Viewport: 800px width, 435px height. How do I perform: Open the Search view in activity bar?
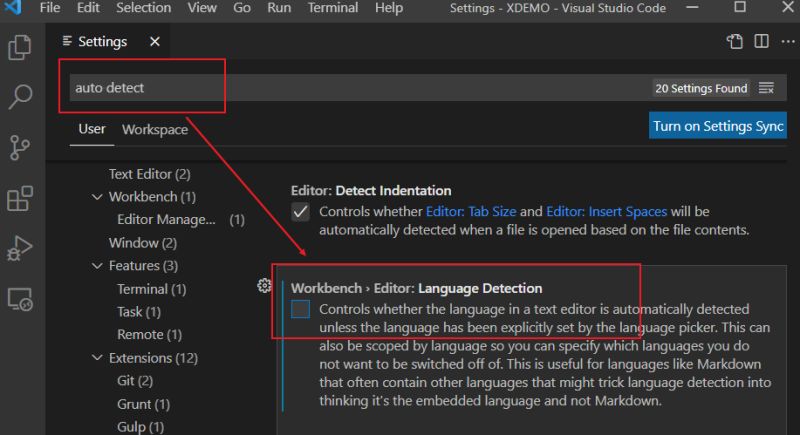[20, 97]
